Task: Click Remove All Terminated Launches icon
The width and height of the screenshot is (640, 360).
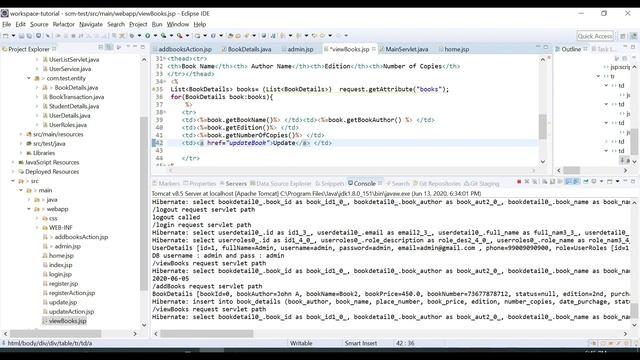Action: pos(535,182)
